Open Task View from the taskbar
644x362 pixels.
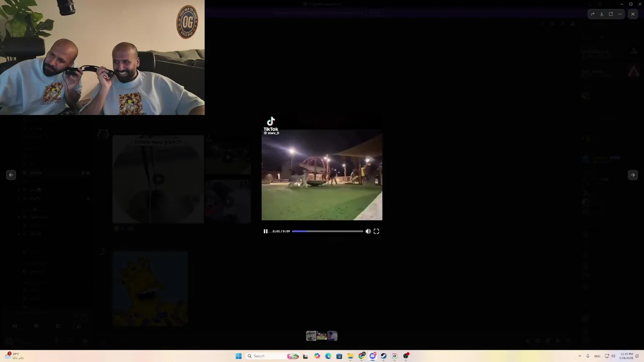click(x=305, y=356)
